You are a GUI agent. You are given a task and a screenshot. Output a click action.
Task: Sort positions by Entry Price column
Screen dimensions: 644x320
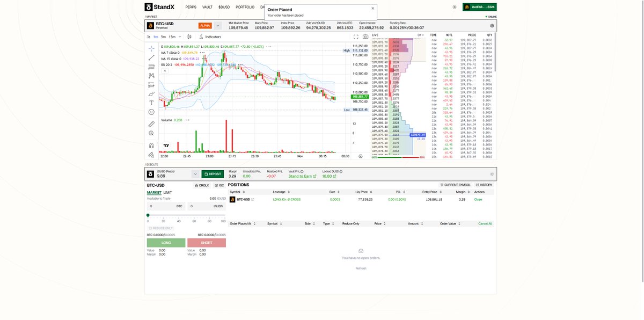click(433, 192)
